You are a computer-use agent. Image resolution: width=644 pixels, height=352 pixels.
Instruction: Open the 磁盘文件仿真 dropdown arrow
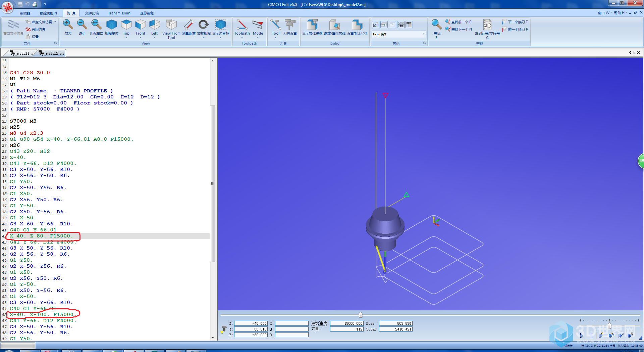point(55,22)
